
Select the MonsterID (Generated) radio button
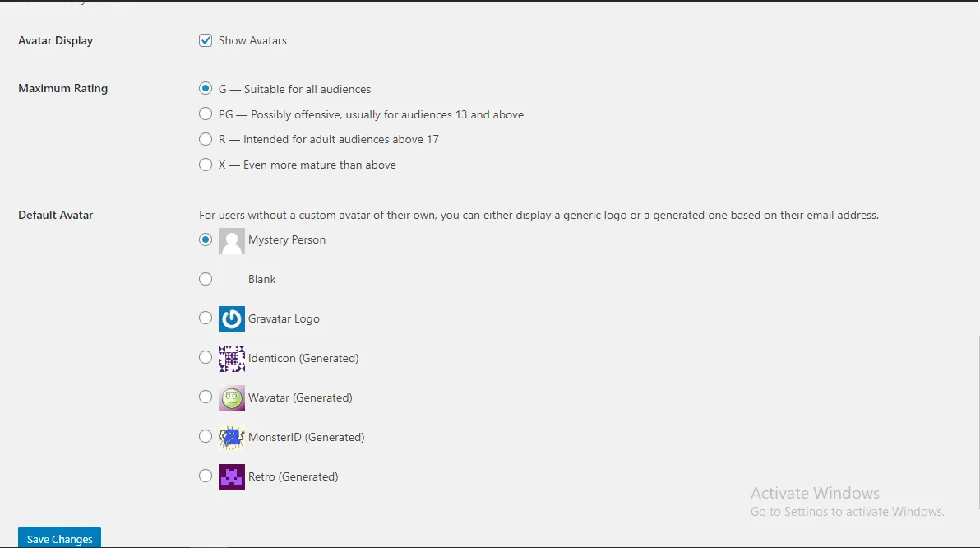pyautogui.click(x=206, y=437)
